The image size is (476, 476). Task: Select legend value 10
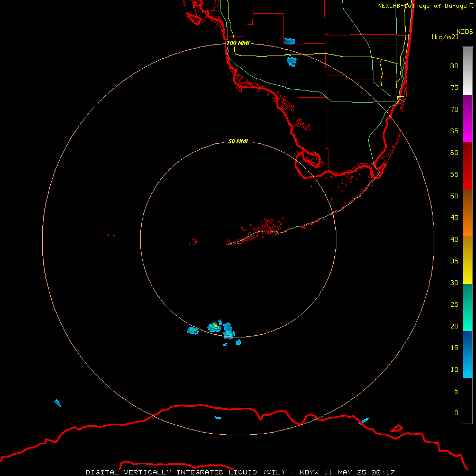(454, 370)
